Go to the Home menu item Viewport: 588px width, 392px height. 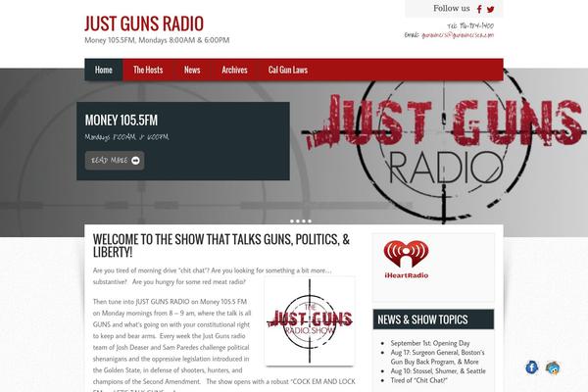(104, 70)
